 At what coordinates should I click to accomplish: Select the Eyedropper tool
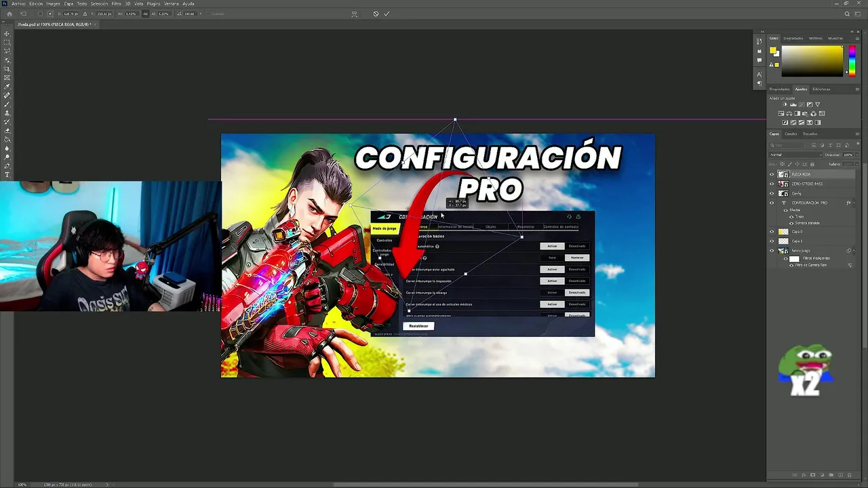(7, 86)
